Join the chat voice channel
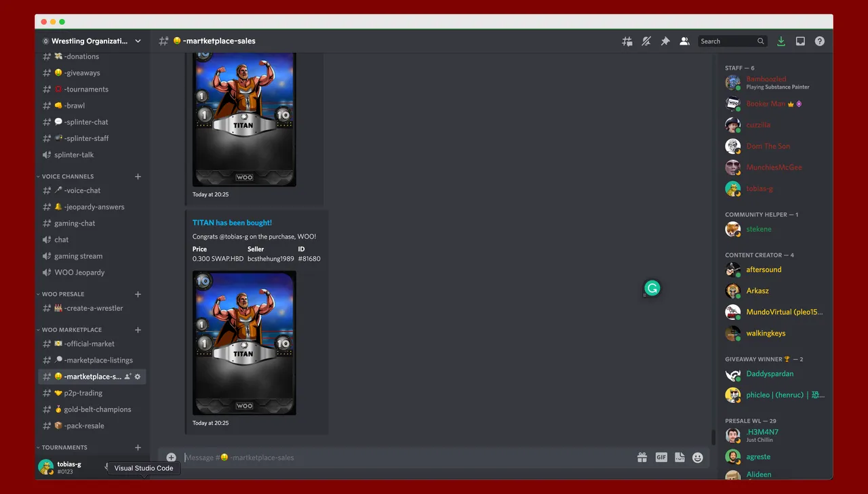868x494 pixels. click(92, 239)
